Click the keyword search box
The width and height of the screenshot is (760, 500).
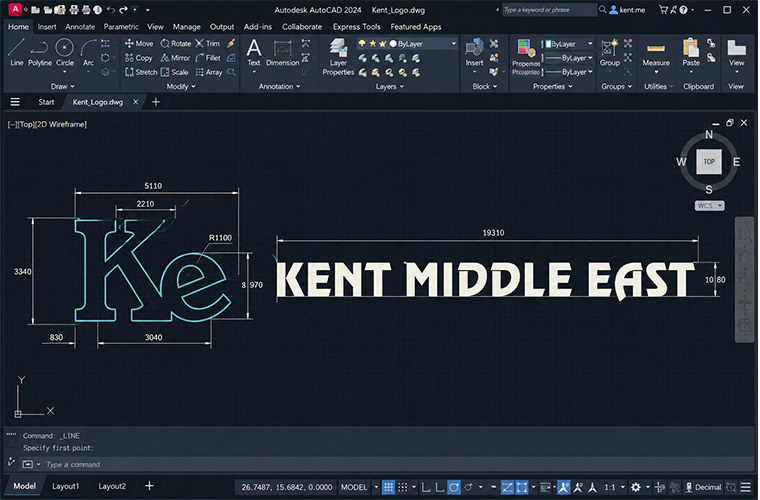click(x=549, y=10)
